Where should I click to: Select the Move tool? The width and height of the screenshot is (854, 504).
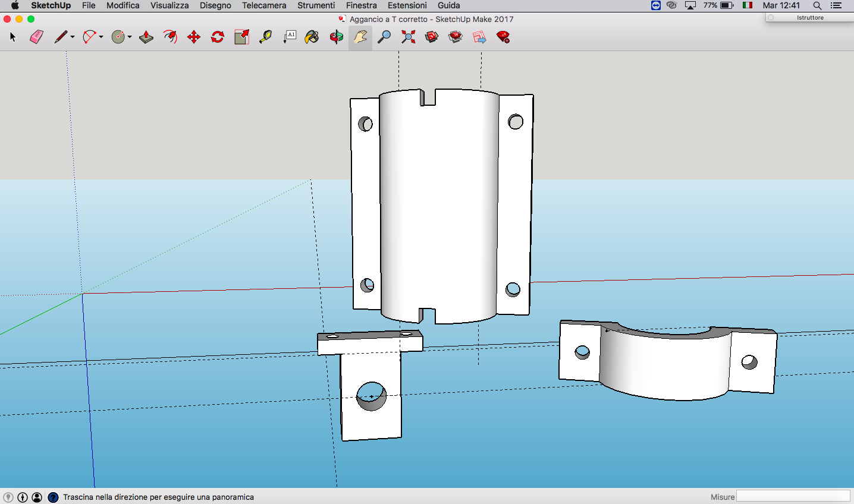(x=194, y=37)
